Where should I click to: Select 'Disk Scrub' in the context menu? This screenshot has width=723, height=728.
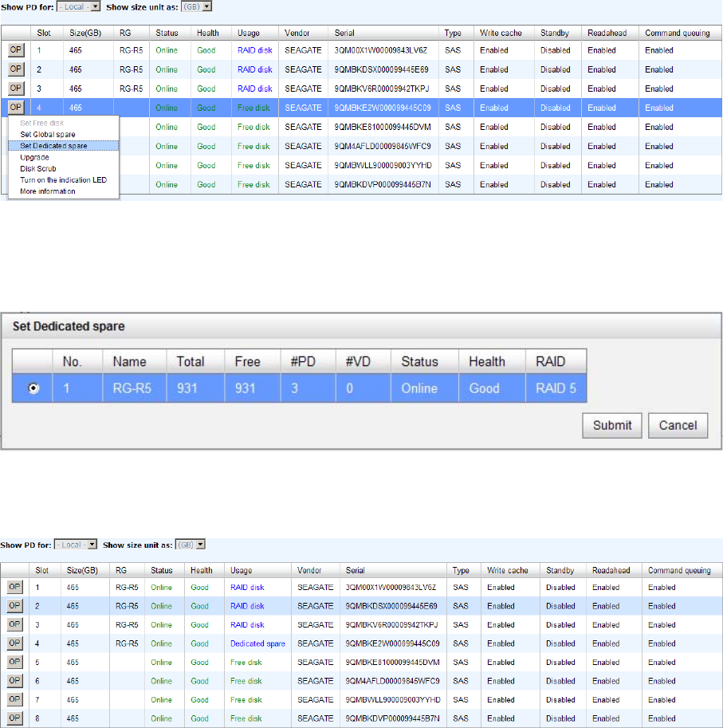pyautogui.click(x=40, y=169)
